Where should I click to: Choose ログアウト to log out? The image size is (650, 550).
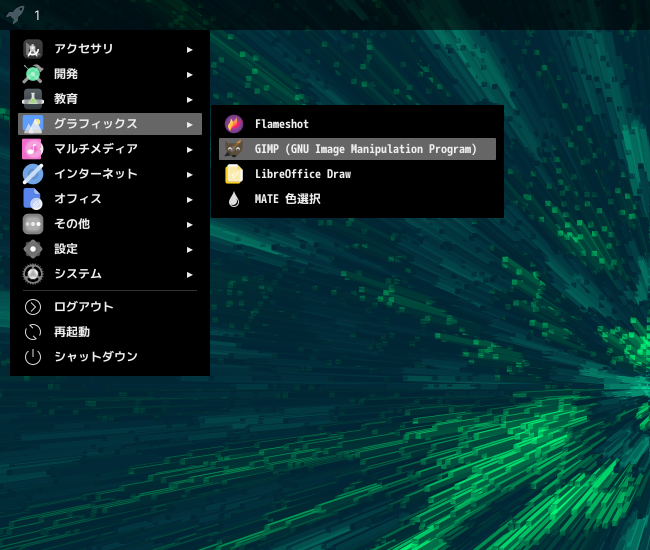click(x=110, y=307)
